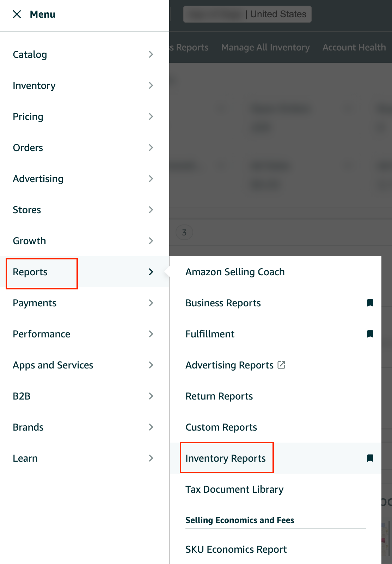392x564 pixels.
Task: Expand the Apps and Services chevron
Action: tap(151, 365)
